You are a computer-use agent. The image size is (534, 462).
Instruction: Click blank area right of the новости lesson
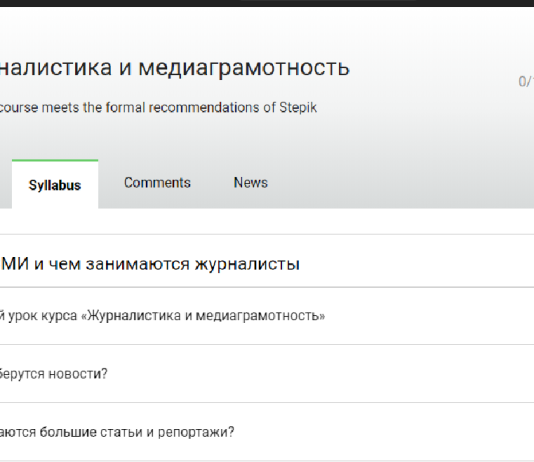(x=320, y=374)
